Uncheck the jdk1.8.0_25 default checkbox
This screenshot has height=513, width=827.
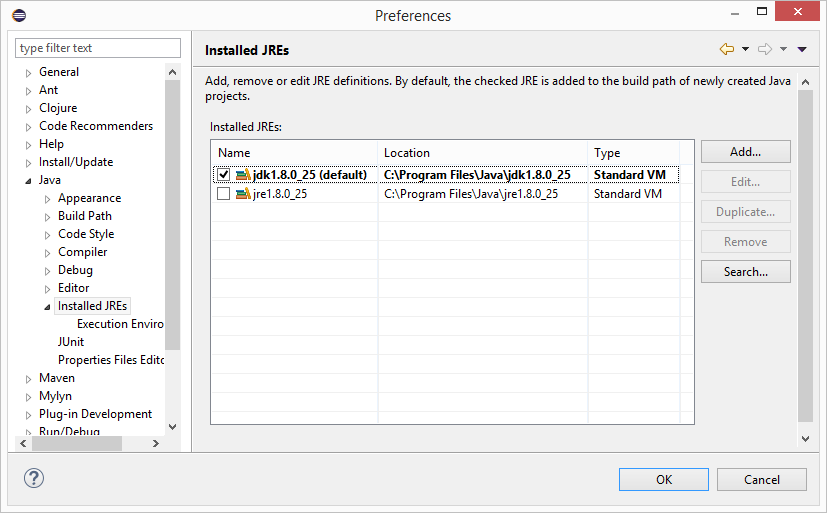click(223, 175)
